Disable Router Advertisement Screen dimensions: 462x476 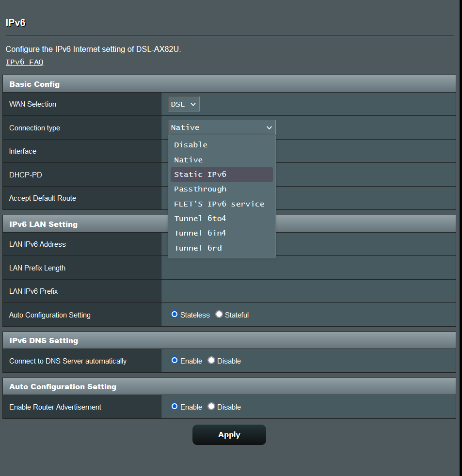(x=211, y=407)
